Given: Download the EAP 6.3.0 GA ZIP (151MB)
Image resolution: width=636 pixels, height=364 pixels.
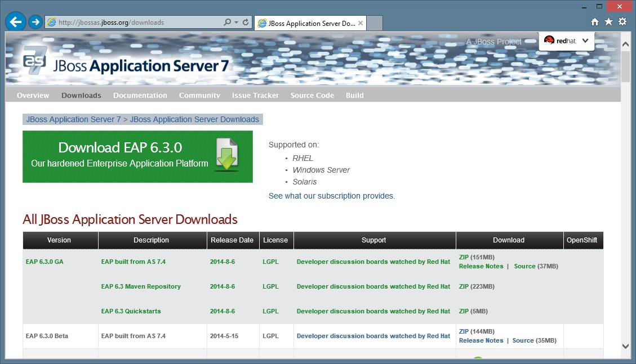Looking at the screenshot, I should (x=464, y=257).
